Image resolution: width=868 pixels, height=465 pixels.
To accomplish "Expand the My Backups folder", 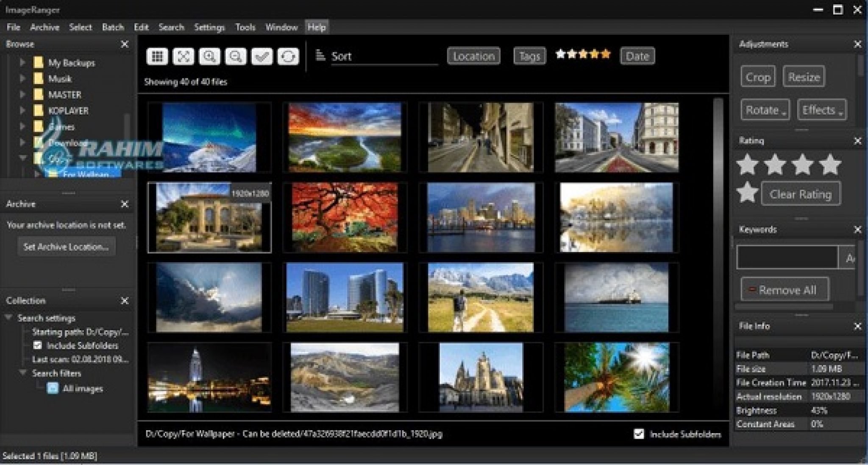I will pyautogui.click(x=22, y=63).
